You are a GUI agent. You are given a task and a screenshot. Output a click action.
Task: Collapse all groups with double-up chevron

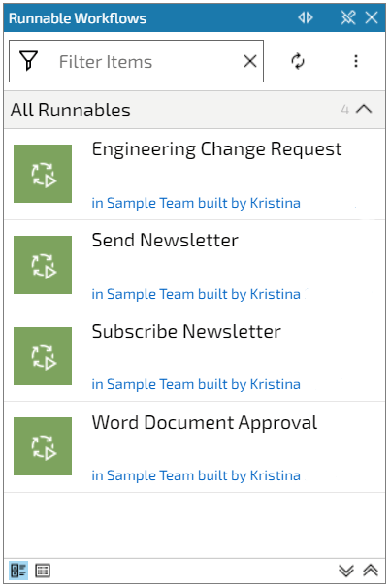coord(371,571)
